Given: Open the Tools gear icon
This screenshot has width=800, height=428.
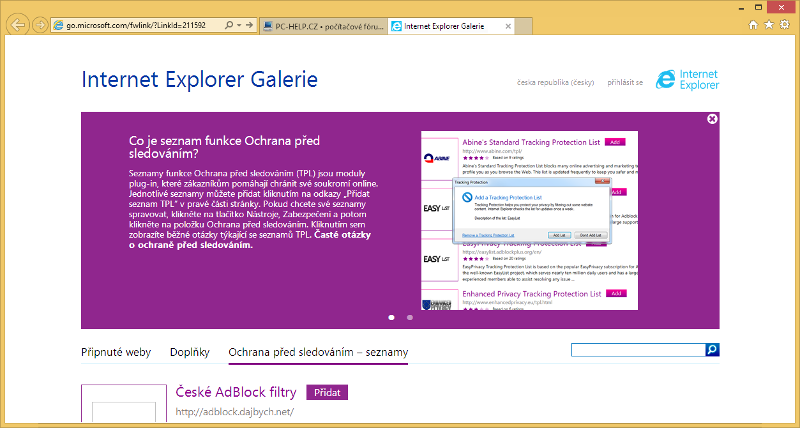Looking at the screenshot, I should coord(786,23).
